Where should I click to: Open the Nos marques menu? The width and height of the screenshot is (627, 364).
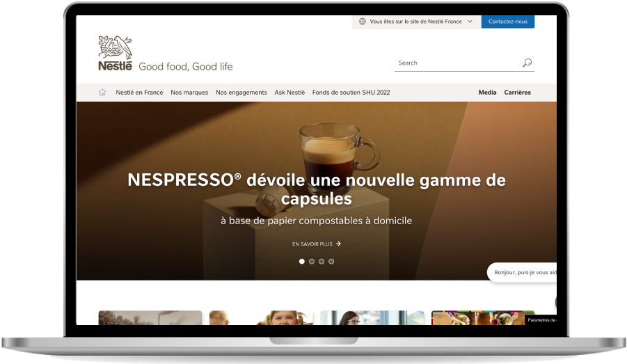[x=189, y=93]
